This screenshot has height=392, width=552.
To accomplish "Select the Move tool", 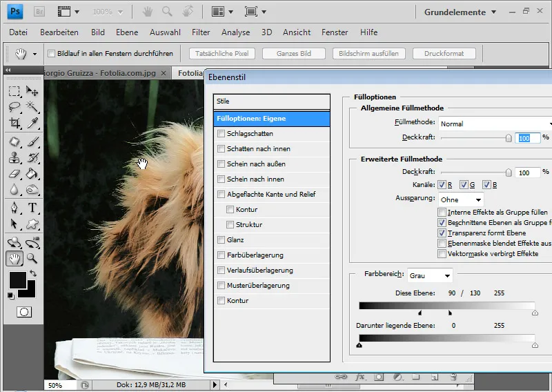I will tap(32, 91).
